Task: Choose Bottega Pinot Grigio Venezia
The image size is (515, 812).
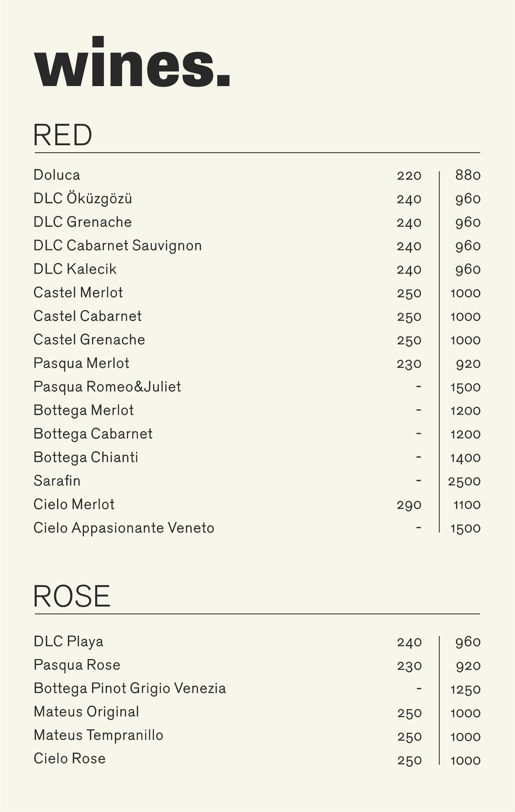Action: (130, 688)
